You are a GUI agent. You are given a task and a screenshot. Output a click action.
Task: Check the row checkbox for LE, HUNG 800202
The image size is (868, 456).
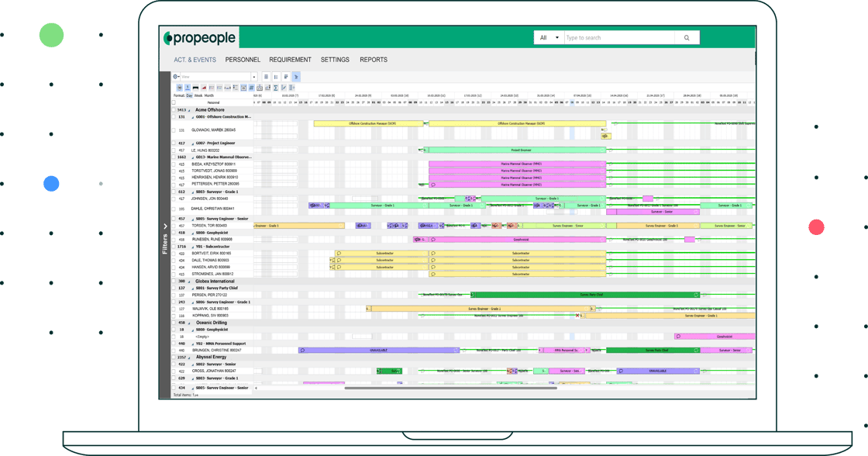[x=172, y=150]
